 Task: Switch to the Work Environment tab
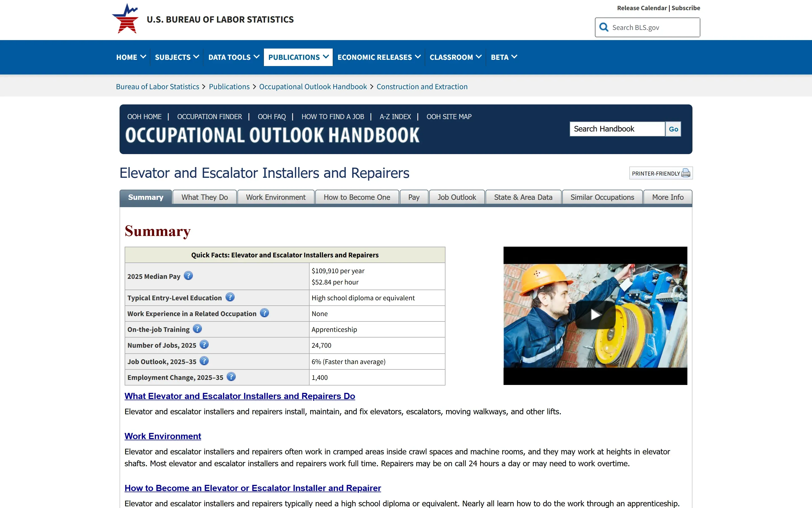(x=276, y=197)
